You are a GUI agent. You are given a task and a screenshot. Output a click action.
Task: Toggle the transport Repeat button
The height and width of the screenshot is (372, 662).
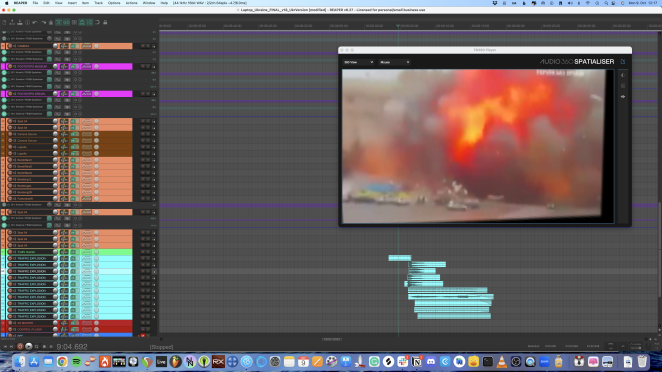pyautogui.click(x=37, y=347)
